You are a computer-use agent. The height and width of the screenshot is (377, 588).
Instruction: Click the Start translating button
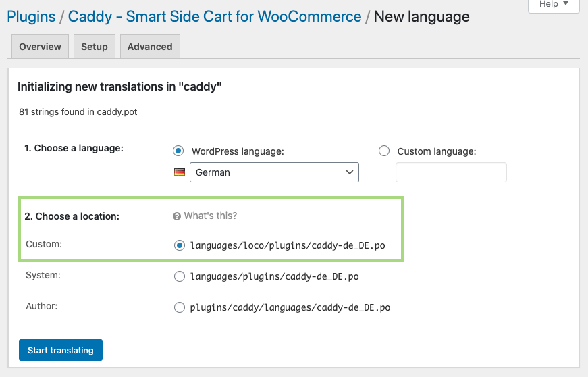61,350
